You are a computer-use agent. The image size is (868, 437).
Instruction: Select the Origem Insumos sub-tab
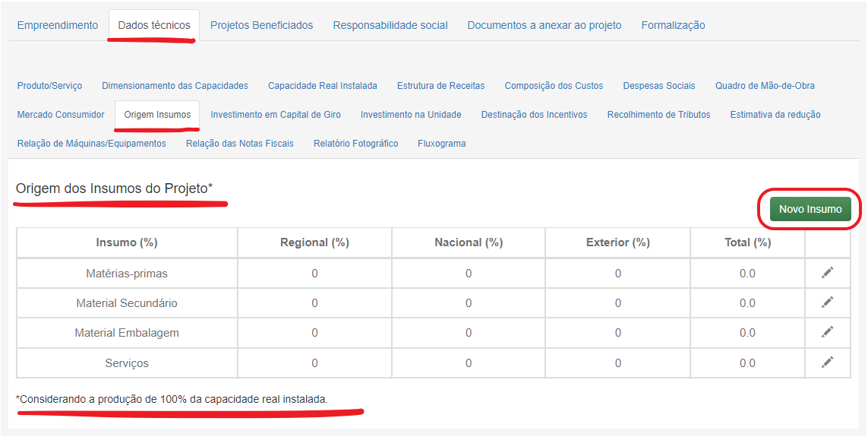[x=157, y=115]
